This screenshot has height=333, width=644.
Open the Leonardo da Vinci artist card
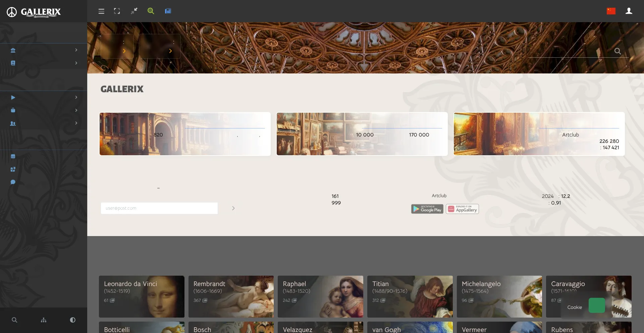[142, 296]
